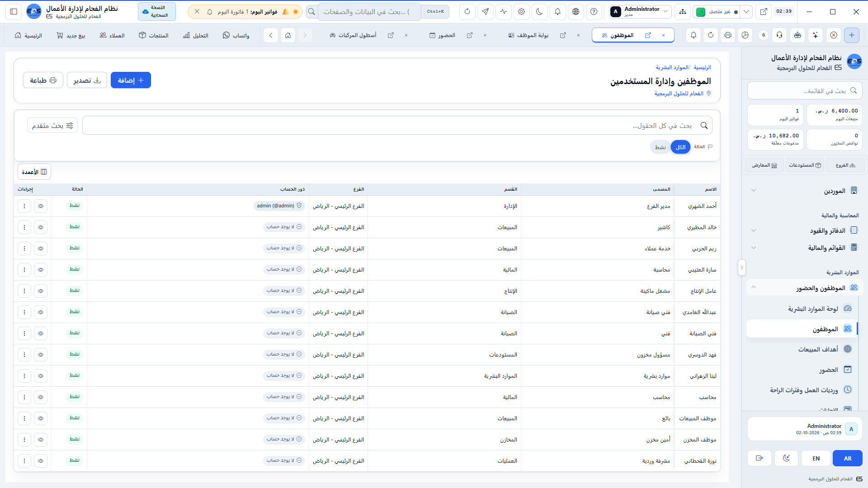Open the pie chart icon in tab toolbar
The image size is (868, 488).
745,35
